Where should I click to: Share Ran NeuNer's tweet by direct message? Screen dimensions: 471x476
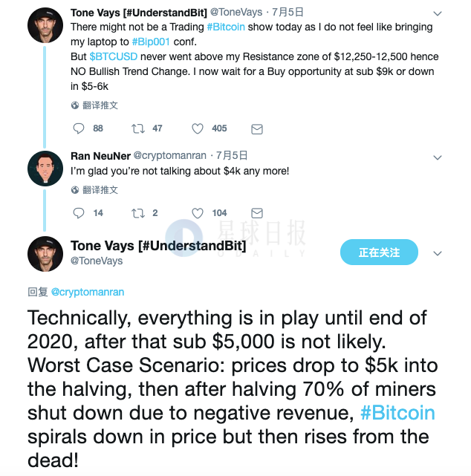click(x=257, y=213)
